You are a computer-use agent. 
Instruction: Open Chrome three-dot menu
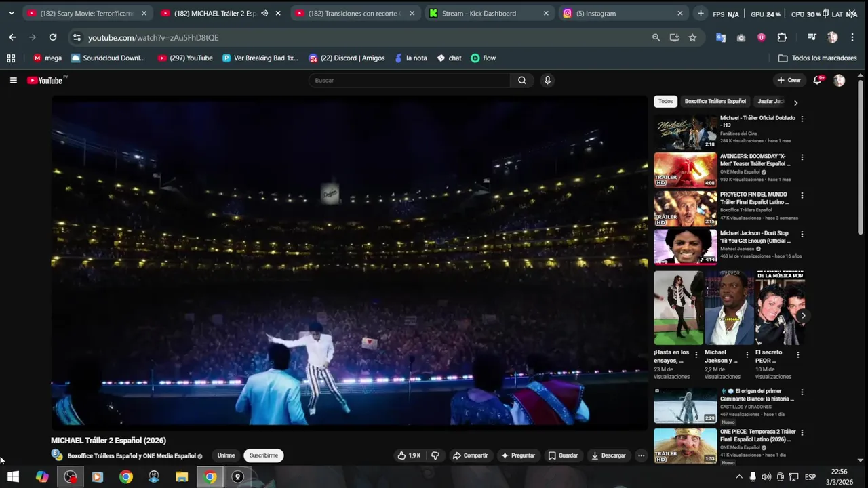(852, 37)
